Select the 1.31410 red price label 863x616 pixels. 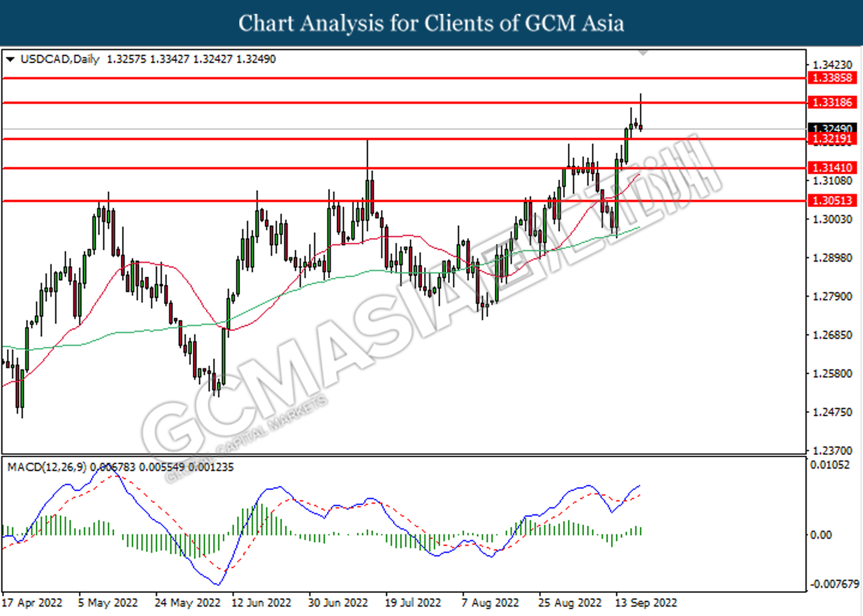coord(832,168)
